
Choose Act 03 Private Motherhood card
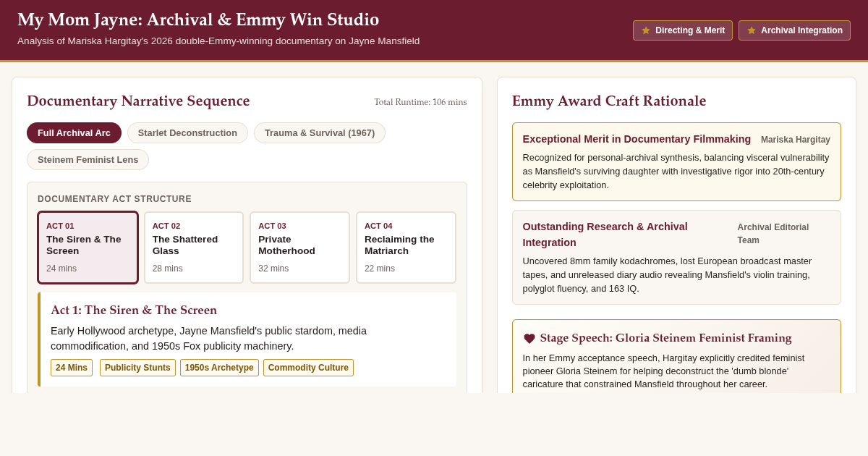[x=299, y=248]
